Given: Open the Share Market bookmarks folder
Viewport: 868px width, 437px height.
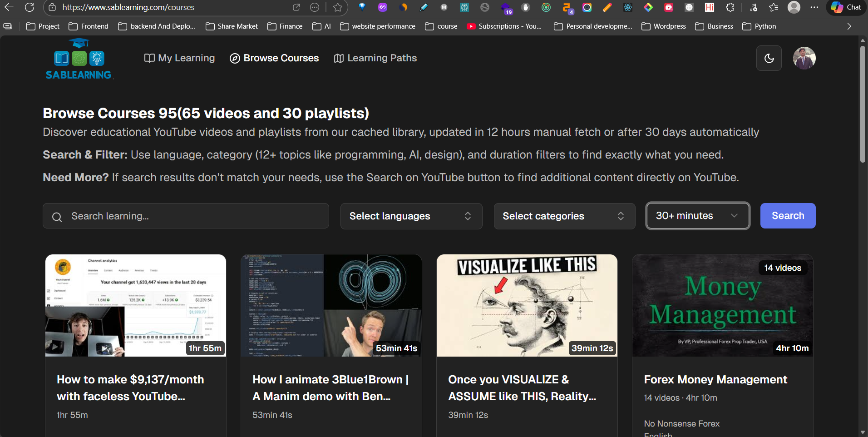Looking at the screenshot, I should point(232,26).
